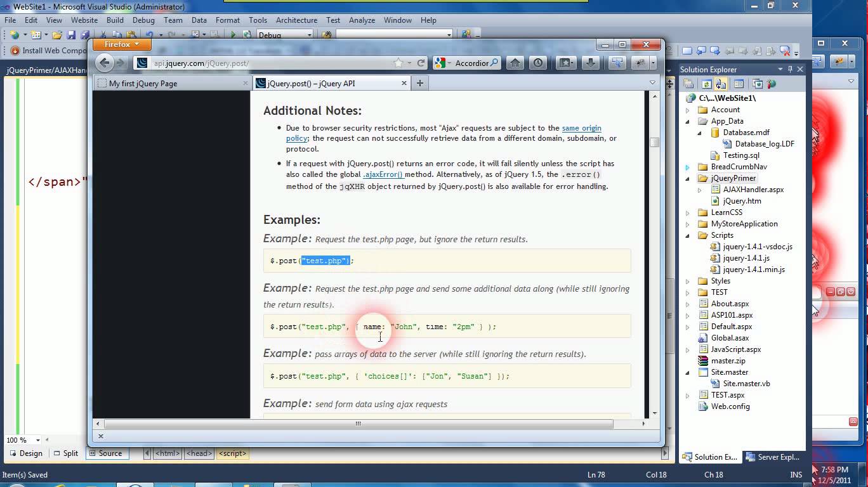868x487 pixels.
Task: Switch to Server Explorer tab
Action: tap(772, 457)
